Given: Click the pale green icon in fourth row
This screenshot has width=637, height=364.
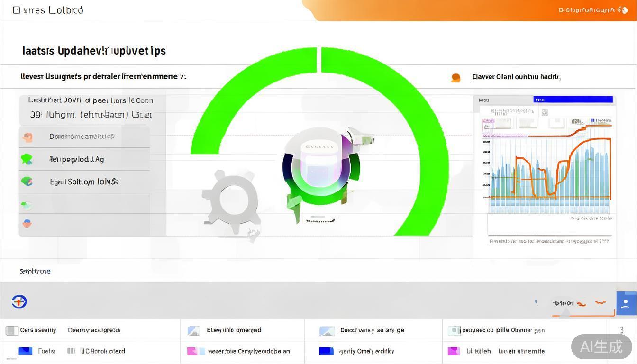Looking at the screenshot, I should [27, 205].
